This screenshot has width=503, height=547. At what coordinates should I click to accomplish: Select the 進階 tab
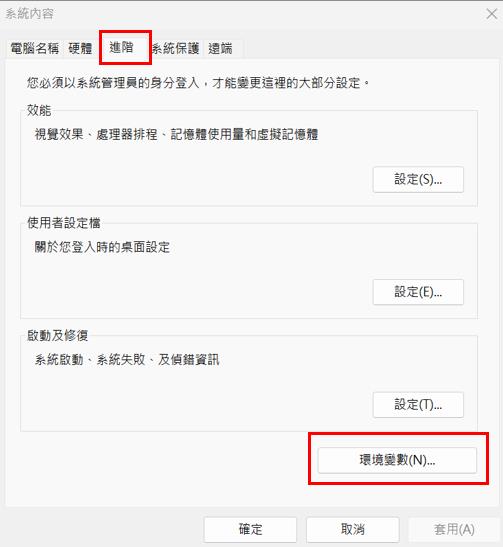pyautogui.click(x=121, y=47)
